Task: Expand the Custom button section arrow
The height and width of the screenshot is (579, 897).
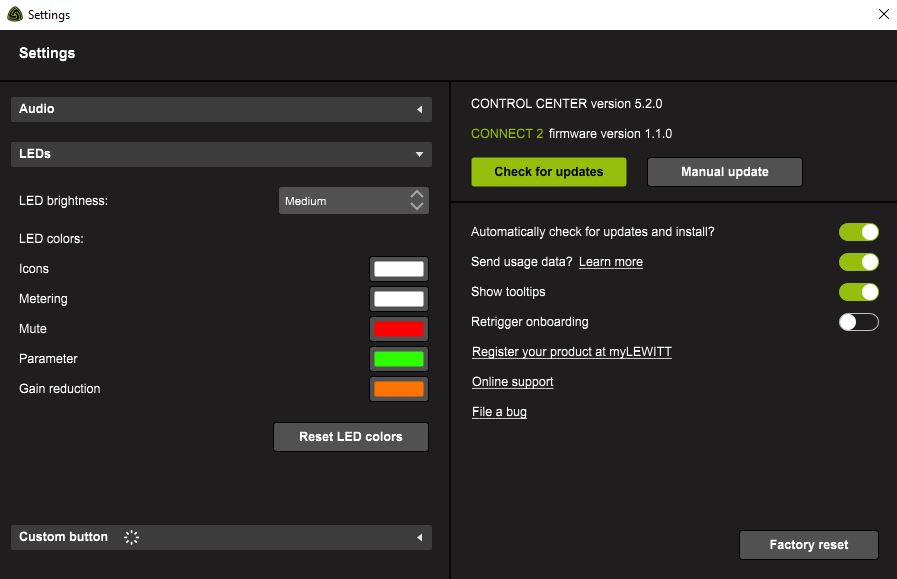Action: 419,537
